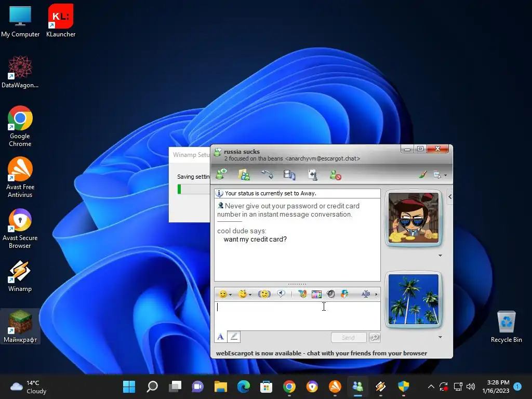Viewport: 532px width, 399px height.
Task: Invite someone to this conversation
Action: coord(221,175)
